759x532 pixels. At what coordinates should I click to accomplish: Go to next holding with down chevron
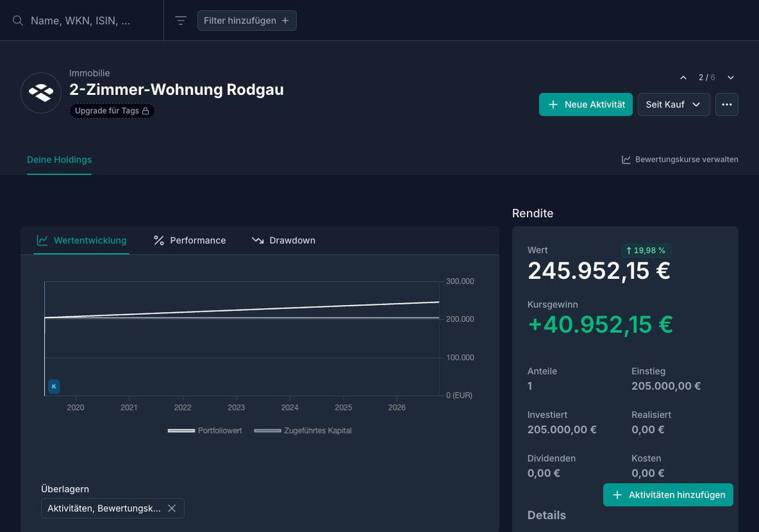[x=731, y=78]
